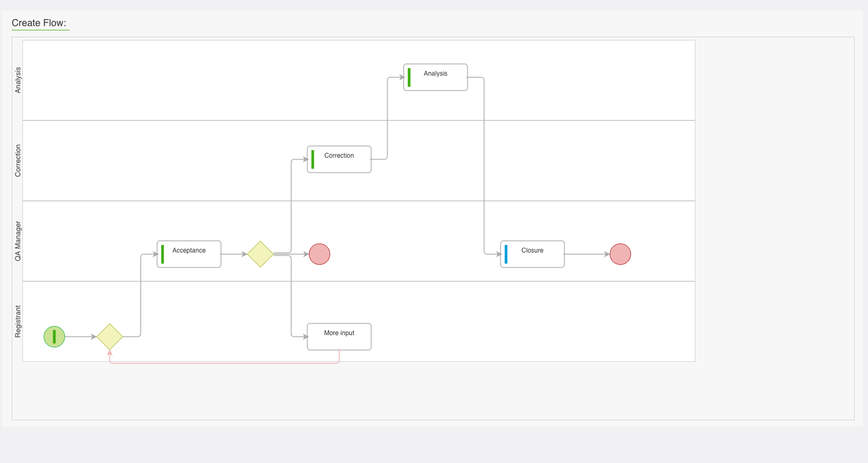868x463 pixels.
Task: Click the green start event circle
Action: [54, 337]
